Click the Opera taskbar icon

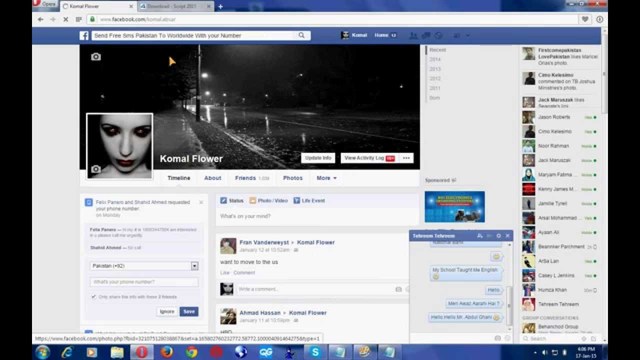tap(142, 352)
